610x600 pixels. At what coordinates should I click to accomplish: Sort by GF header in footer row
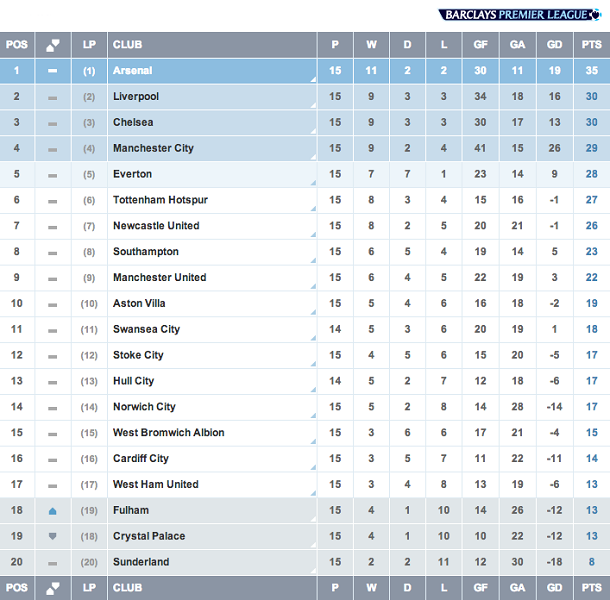point(480,588)
